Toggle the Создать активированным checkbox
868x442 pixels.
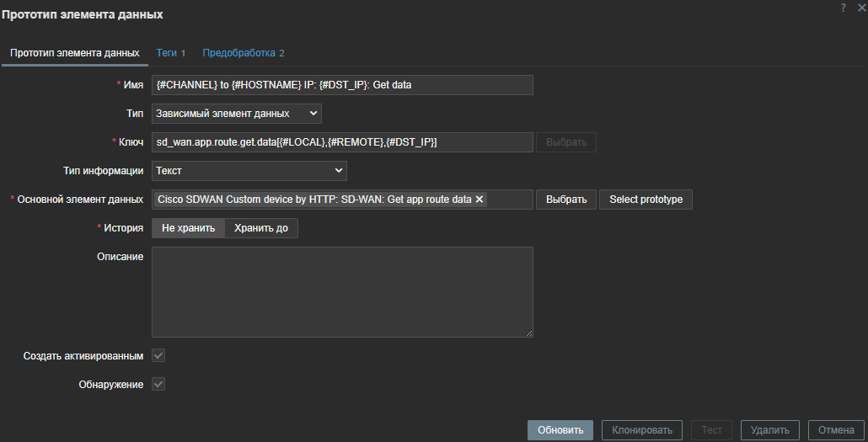click(158, 355)
